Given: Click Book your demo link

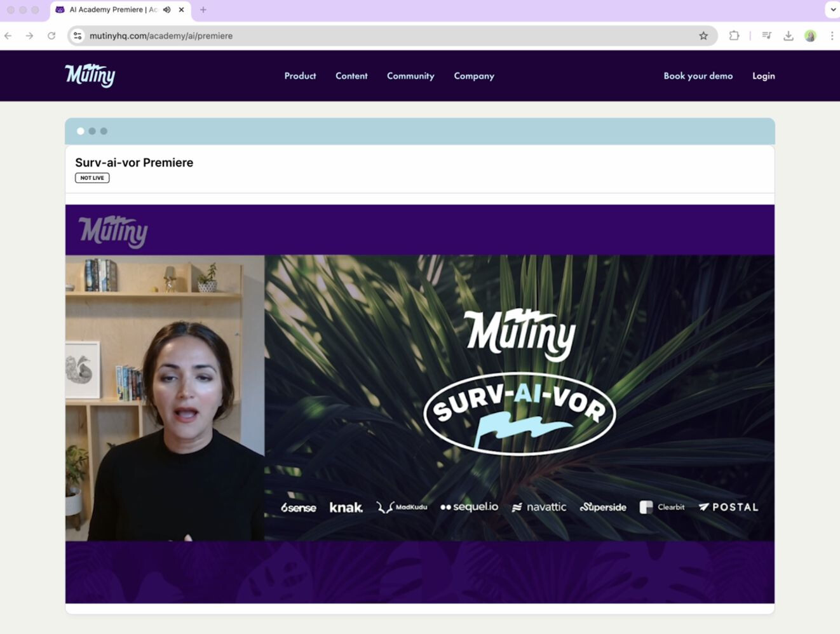Looking at the screenshot, I should click(698, 76).
